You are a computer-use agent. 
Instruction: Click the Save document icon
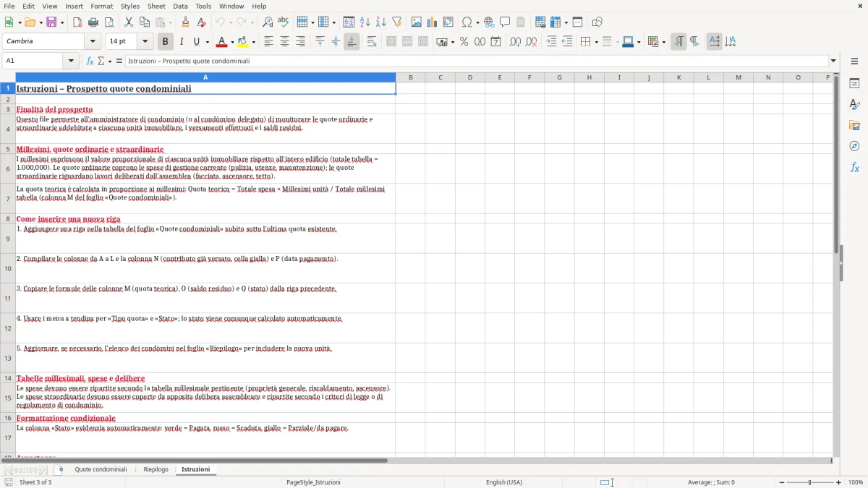coord(51,22)
